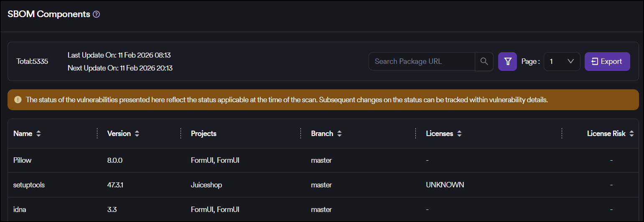Image resolution: width=644 pixels, height=222 pixels.
Task: Export the SBOM components list
Action: click(607, 61)
